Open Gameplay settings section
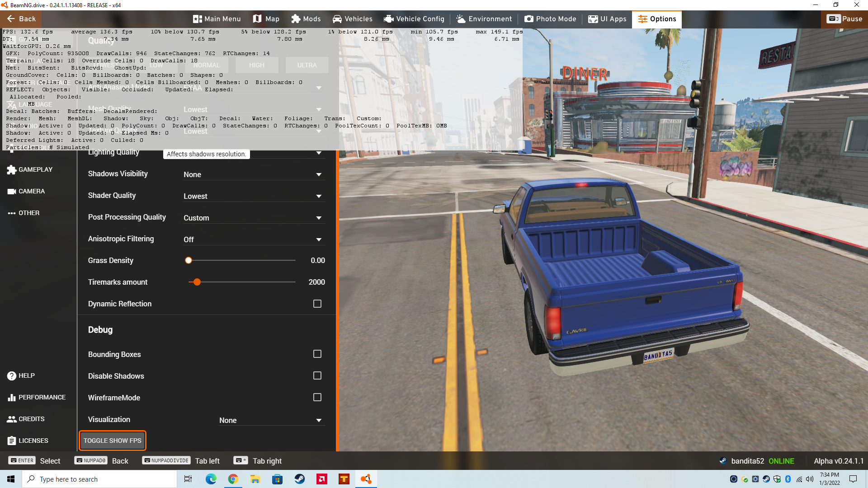The image size is (868, 488). [30, 169]
